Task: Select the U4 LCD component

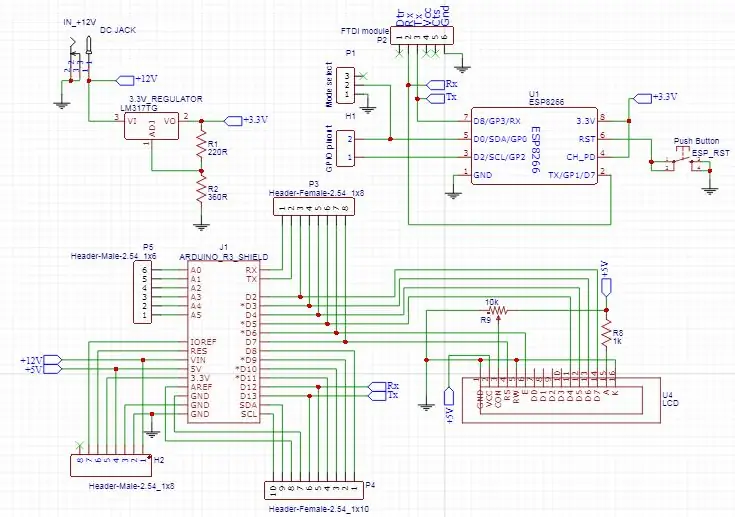Action: pyautogui.click(x=561, y=400)
